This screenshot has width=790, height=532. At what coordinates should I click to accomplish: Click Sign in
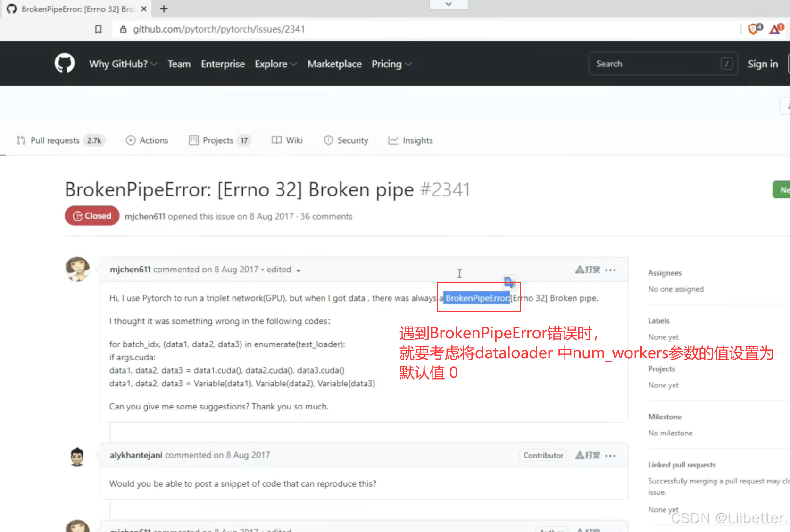(763, 64)
